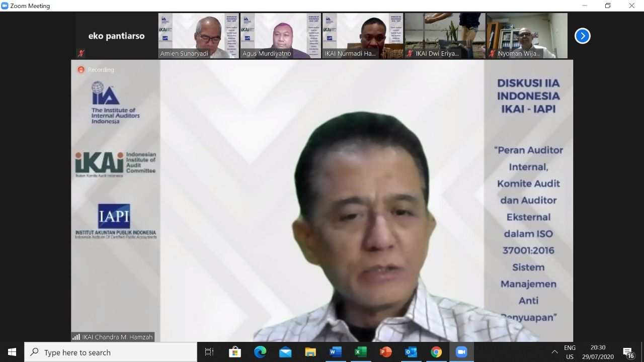Launch Microsoft Edge from the taskbar
Screen dimensions: 644x362
pyautogui.click(x=260, y=352)
